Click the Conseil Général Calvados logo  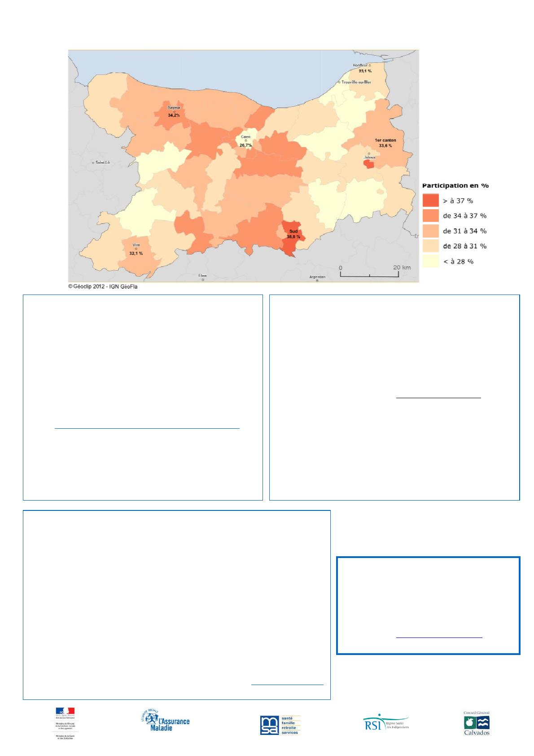pos(476,723)
